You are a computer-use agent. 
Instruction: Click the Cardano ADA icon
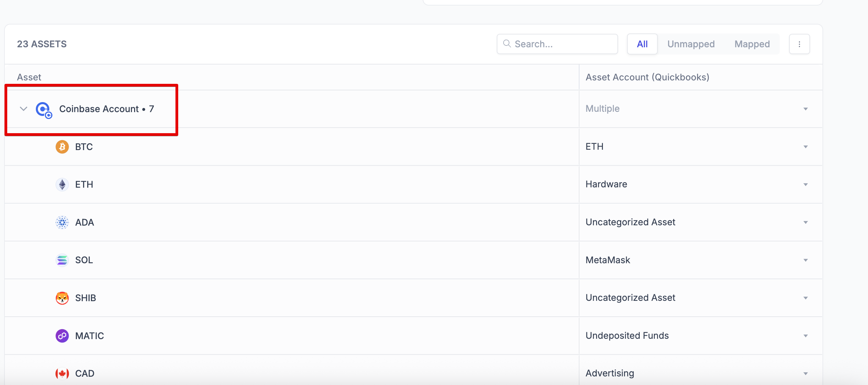tap(62, 223)
